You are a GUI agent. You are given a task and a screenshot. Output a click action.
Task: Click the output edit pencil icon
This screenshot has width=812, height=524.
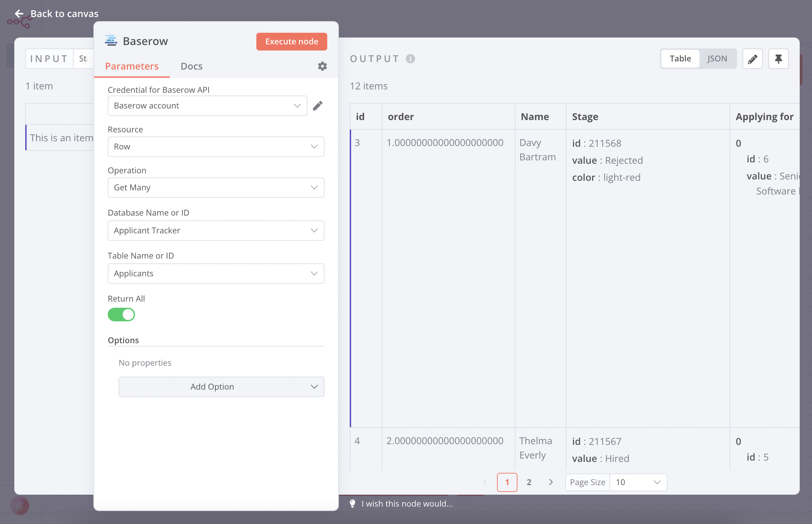752,59
